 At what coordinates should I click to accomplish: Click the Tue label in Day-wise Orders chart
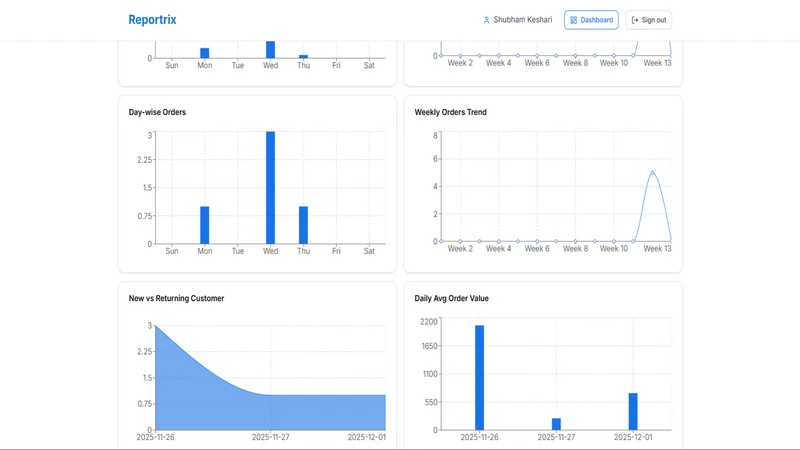[238, 251]
